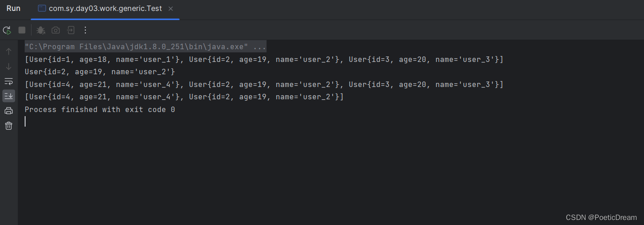The height and width of the screenshot is (225, 644).
Task: Click the camera thread dump icon
Action: coord(56,30)
